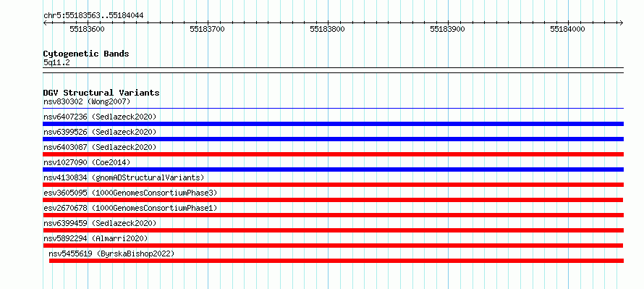Open the nsv5892294 (Almarri2020) variant
The height and width of the screenshot is (289, 644).
click(x=96, y=238)
